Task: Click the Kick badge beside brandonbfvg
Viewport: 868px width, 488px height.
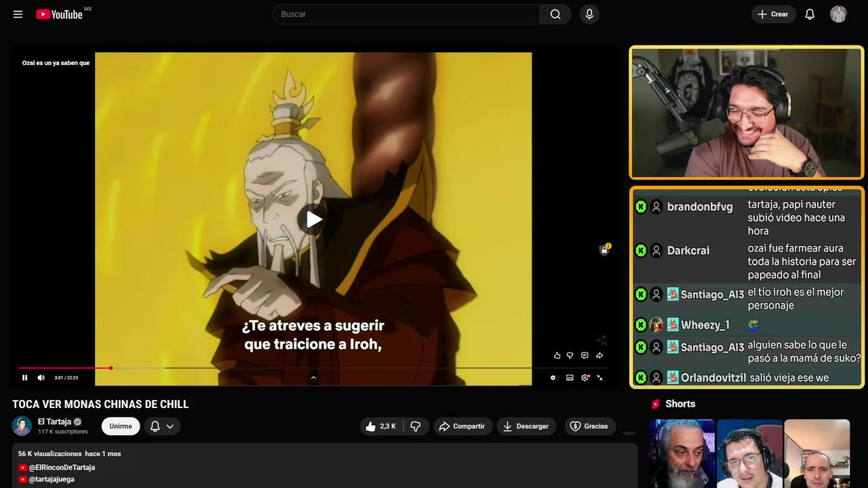Action: pyautogui.click(x=641, y=207)
